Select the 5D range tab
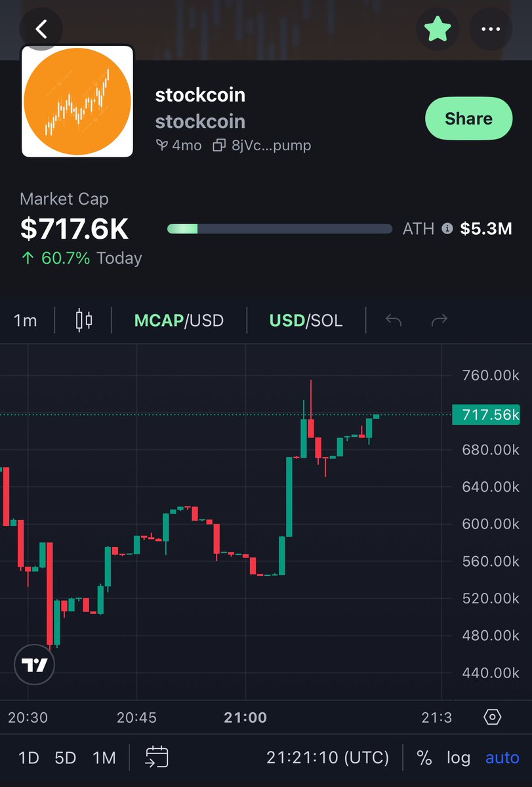 [66, 758]
